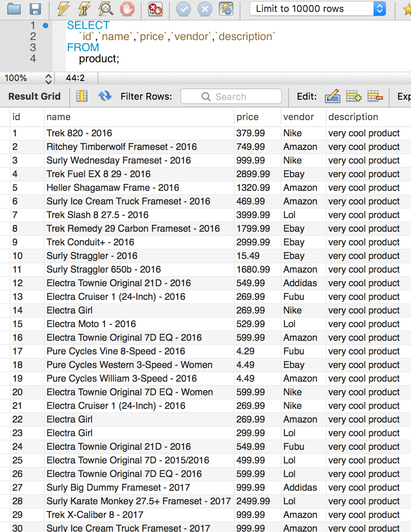
Task: Select the SELECT keyword on line 1
Action: click(88, 25)
